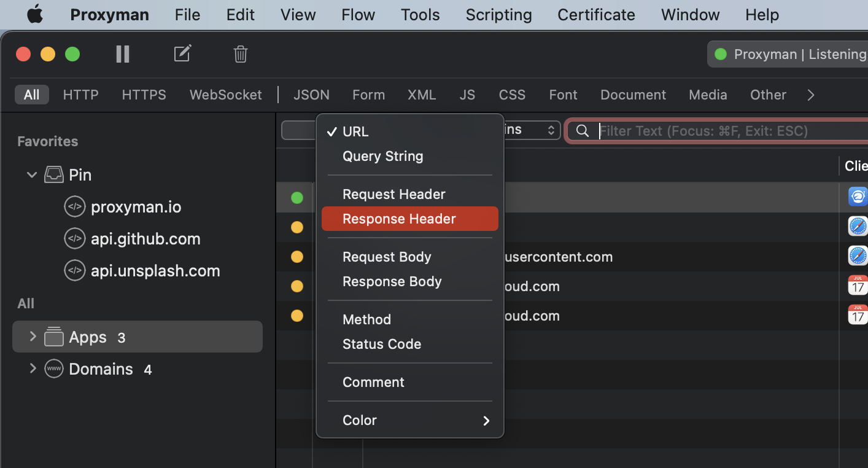The width and height of the screenshot is (868, 468).
Task: Open the Help menu
Action: [x=762, y=15]
